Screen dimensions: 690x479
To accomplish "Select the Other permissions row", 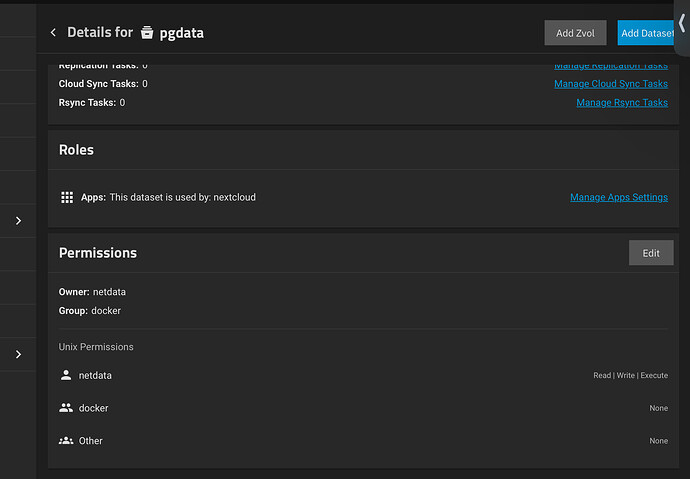I will click(x=363, y=441).
